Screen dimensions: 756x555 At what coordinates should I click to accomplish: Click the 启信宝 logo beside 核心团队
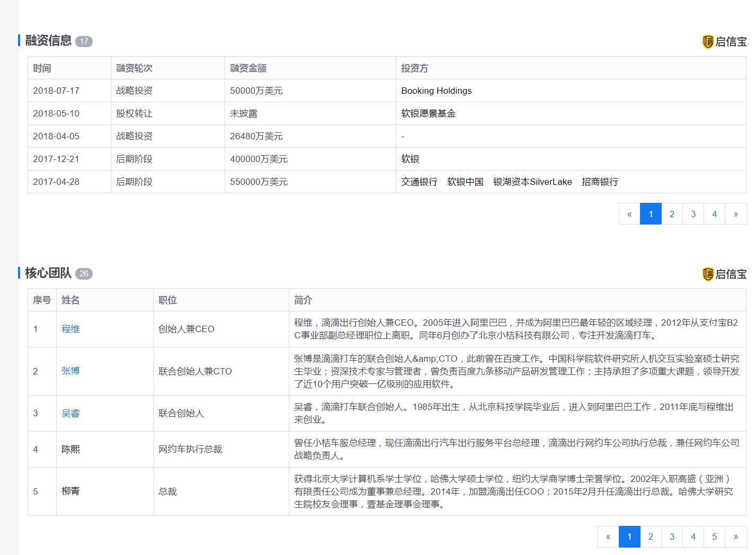click(x=724, y=274)
